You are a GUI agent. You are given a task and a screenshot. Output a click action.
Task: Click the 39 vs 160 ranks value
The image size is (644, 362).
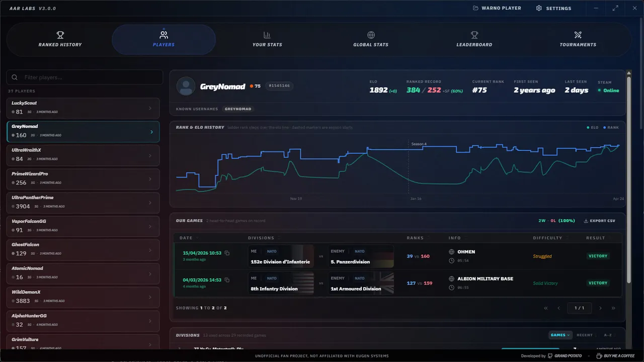coord(418,256)
